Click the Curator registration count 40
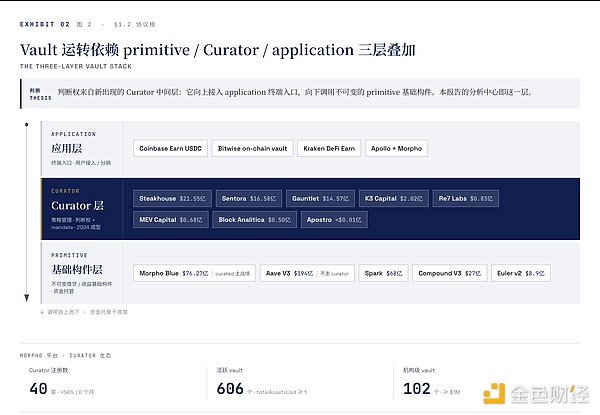This screenshot has width=600, height=415. 38,389
